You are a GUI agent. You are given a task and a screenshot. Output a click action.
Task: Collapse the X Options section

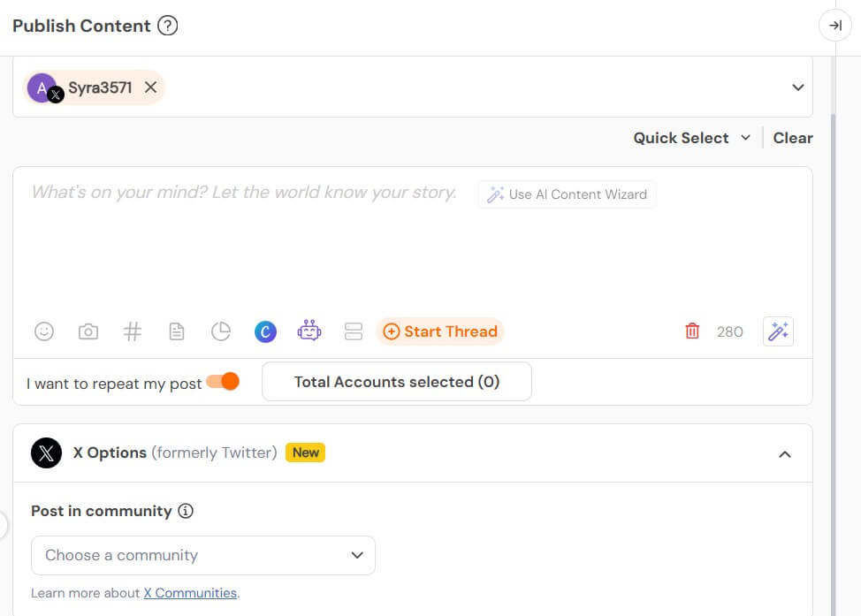(x=784, y=453)
